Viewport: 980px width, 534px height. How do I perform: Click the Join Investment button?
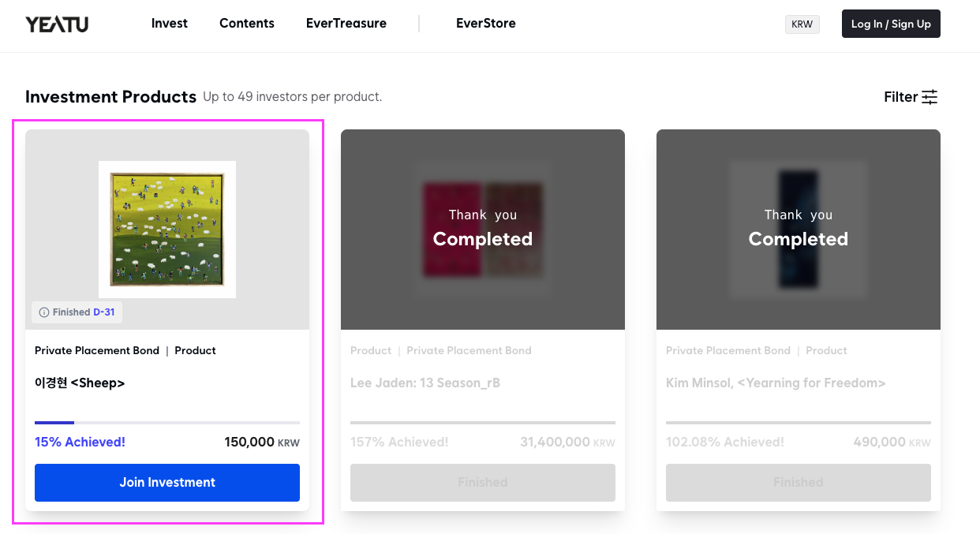coord(167,483)
